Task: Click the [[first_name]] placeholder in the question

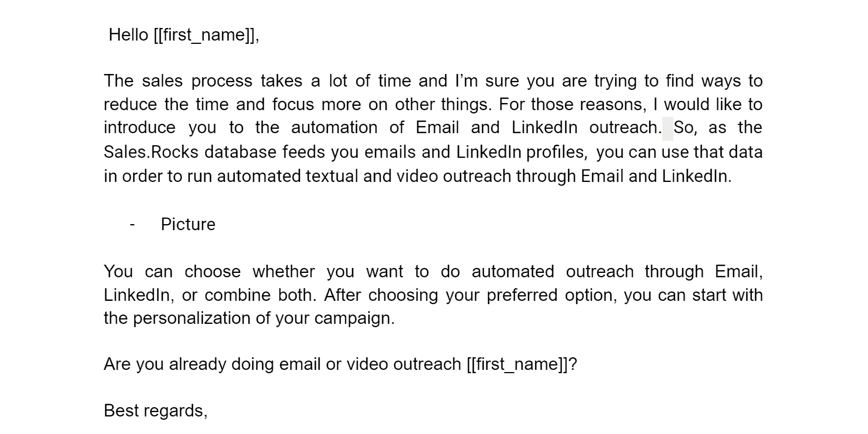Action: point(518,364)
